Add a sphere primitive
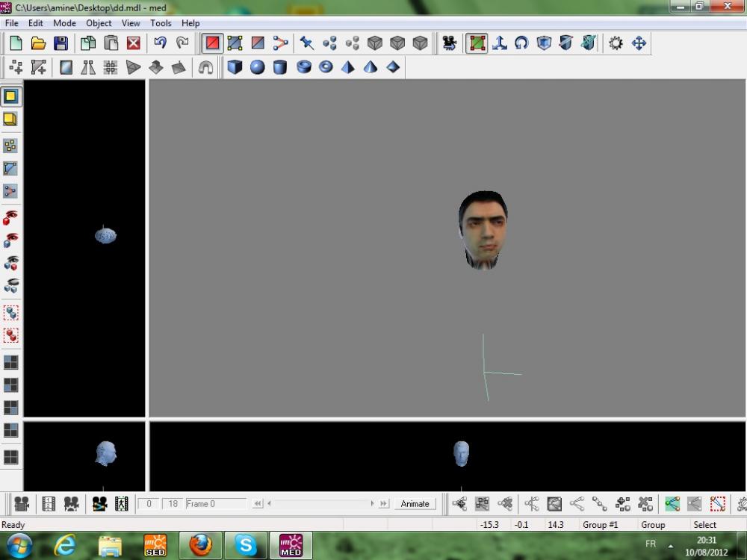The image size is (747, 560). click(258, 67)
